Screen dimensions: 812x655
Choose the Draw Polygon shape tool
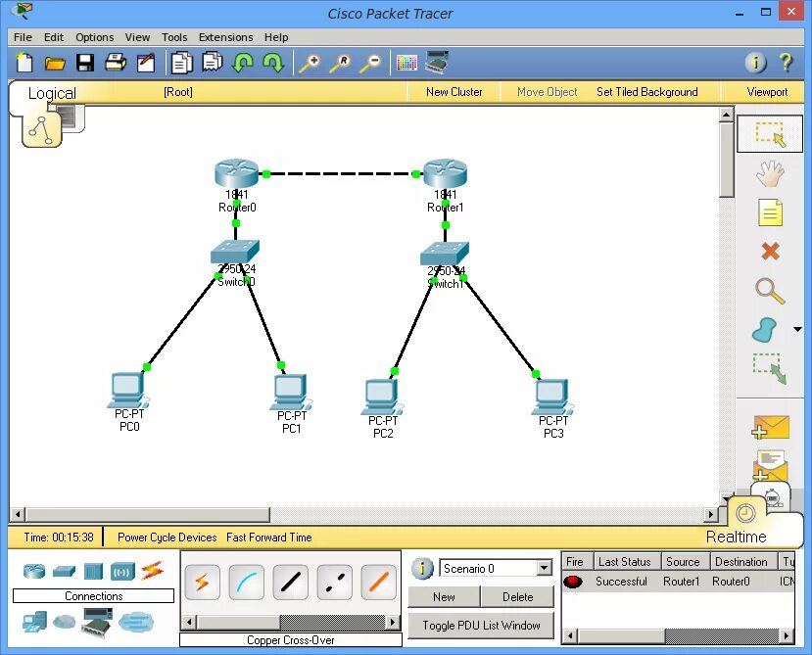764,330
